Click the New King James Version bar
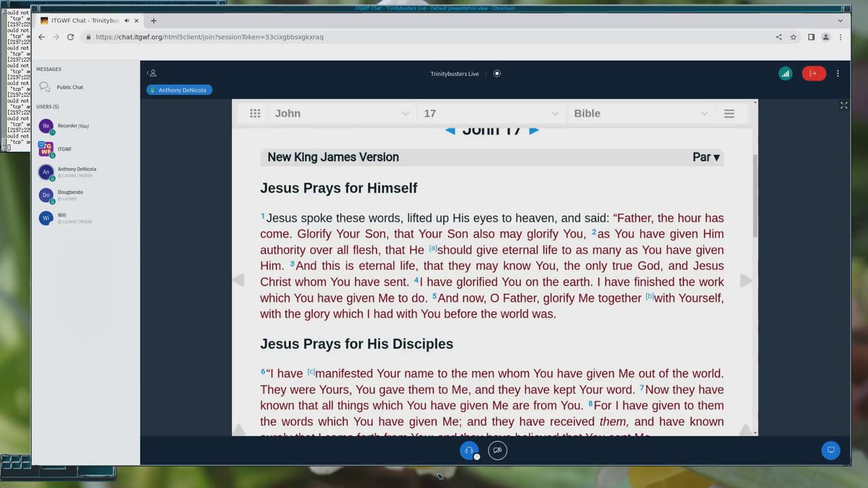 click(x=492, y=157)
